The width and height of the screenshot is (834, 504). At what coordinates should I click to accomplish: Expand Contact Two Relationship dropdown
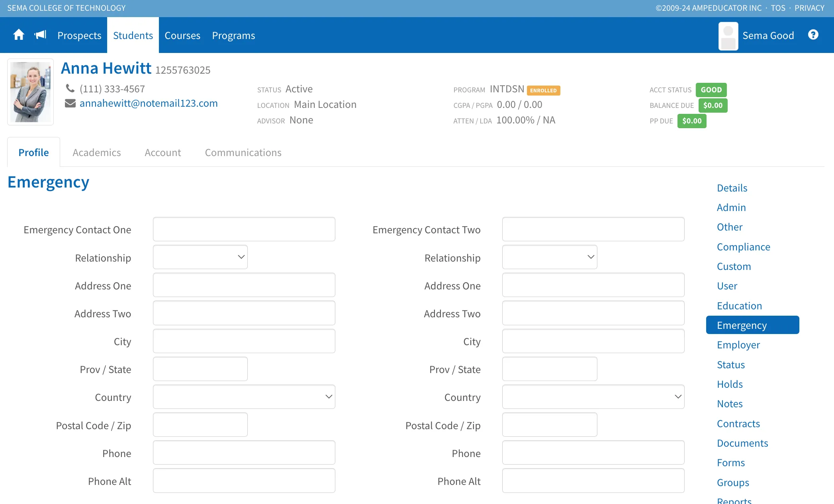click(550, 257)
